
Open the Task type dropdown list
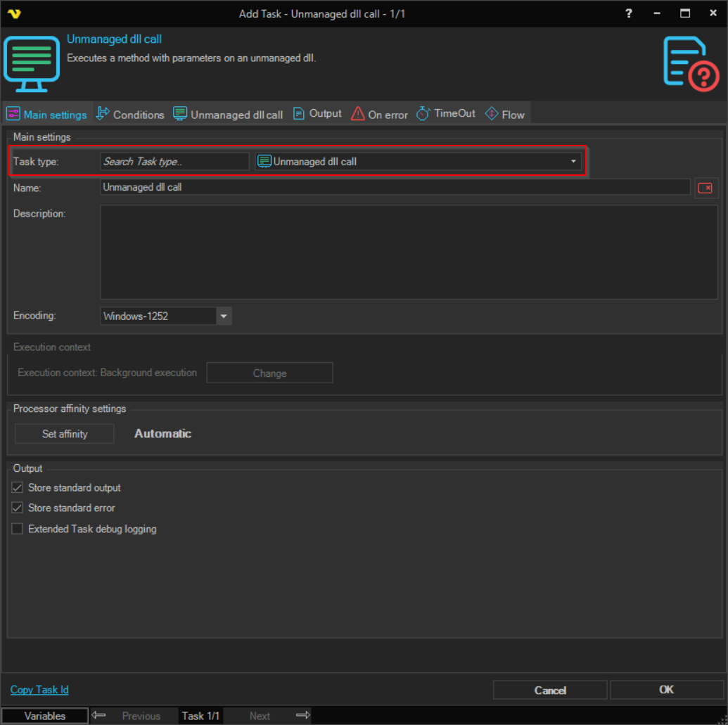tap(573, 162)
